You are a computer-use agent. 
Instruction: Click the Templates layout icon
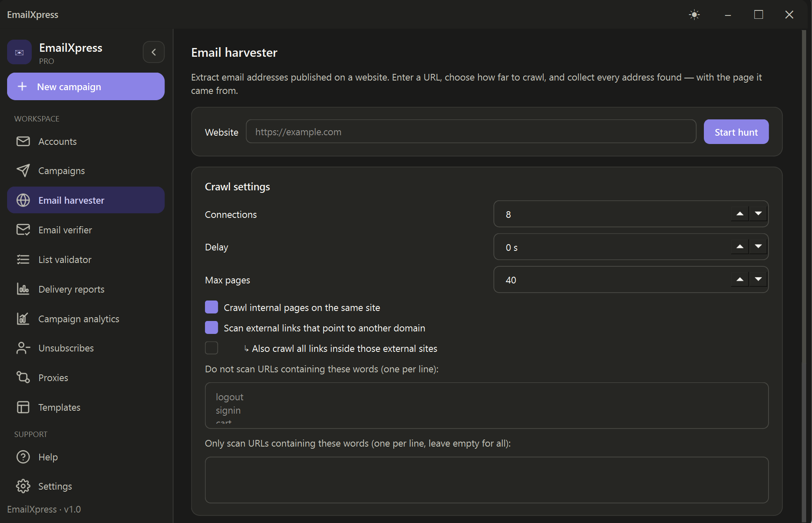[23, 407]
